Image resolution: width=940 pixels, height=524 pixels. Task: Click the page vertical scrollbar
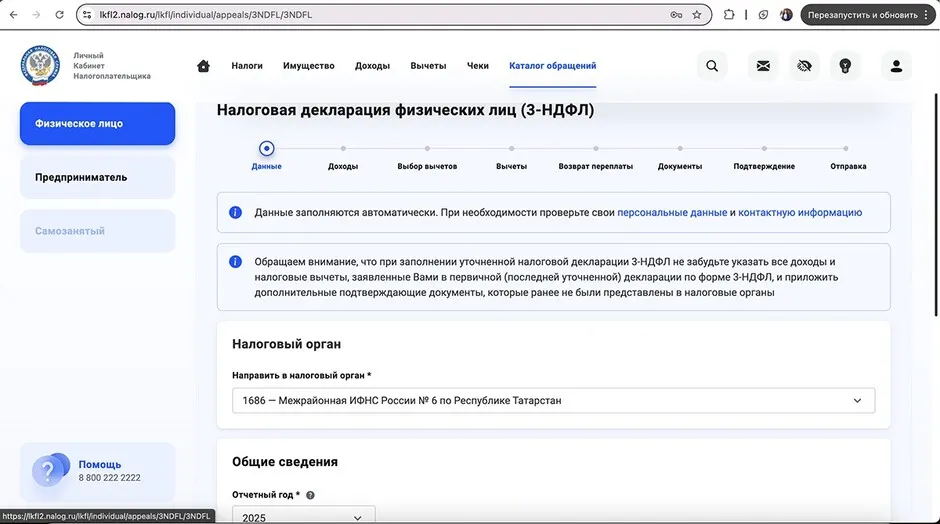937,204
